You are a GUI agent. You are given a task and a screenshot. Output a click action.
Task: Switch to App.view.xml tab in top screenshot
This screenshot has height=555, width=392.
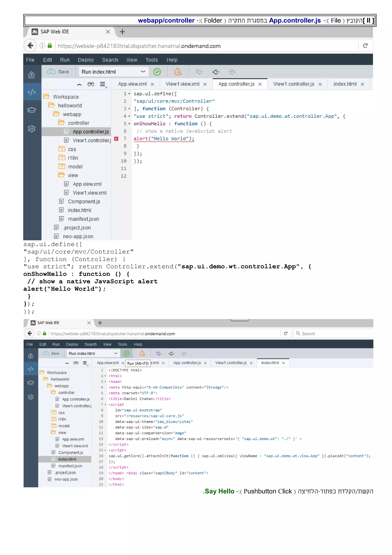[x=132, y=84]
